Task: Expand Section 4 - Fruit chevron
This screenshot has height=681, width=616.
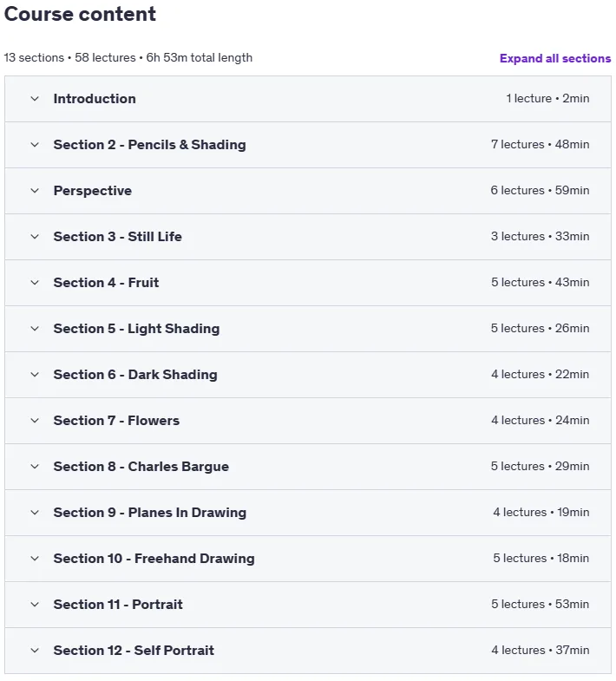Action: (35, 283)
